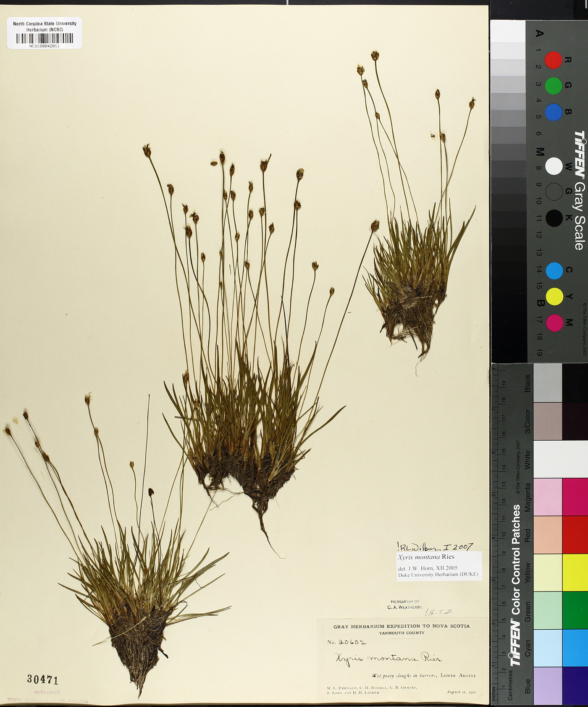
Task: Click the cyan C circle on the gray scale
Action: pos(554,271)
